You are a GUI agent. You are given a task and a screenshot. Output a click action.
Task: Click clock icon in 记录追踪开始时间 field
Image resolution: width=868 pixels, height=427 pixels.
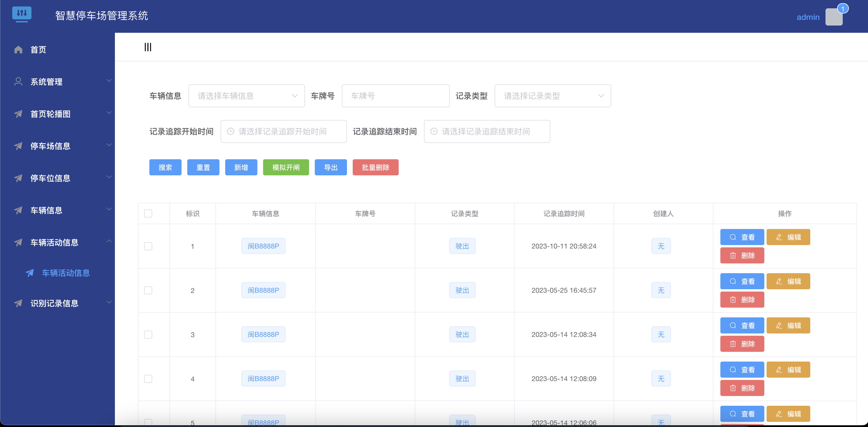tap(230, 131)
